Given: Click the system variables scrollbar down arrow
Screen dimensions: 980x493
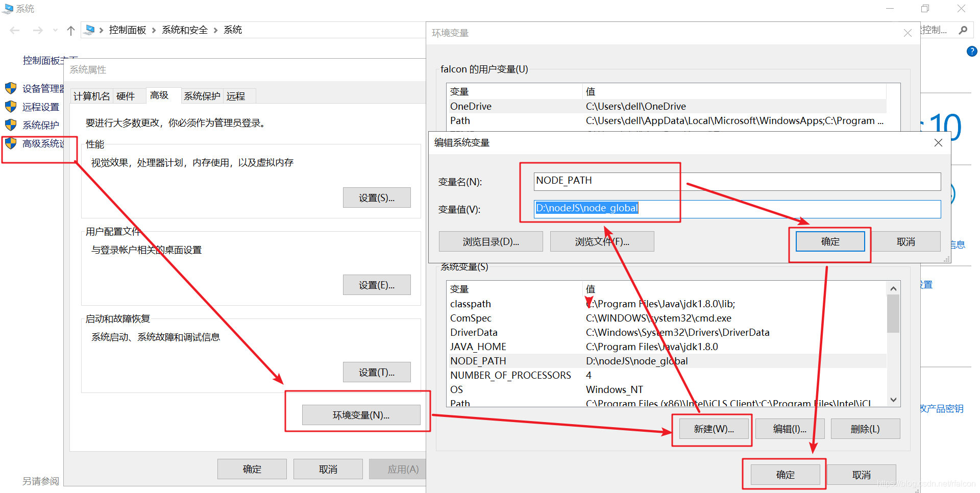Looking at the screenshot, I should 893,400.
